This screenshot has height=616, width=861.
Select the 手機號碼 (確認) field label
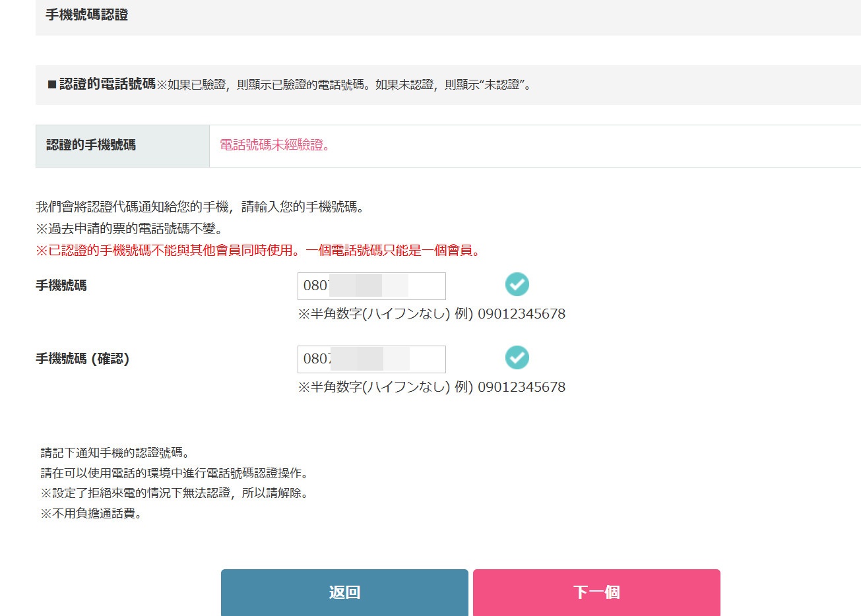(82, 359)
